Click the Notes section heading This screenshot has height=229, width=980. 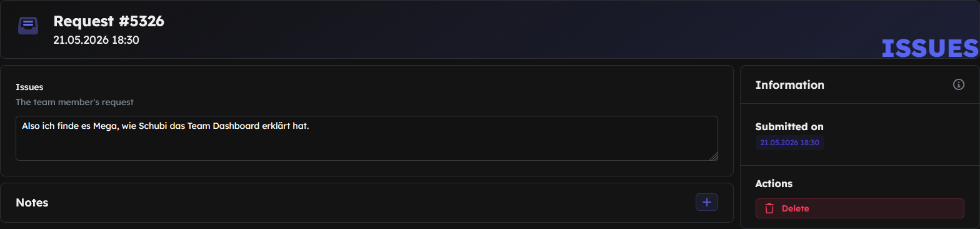coord(32,203)
